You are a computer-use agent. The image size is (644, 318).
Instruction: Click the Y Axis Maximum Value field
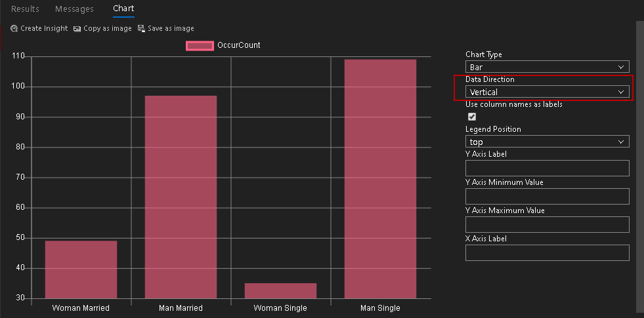click(547, 225)
